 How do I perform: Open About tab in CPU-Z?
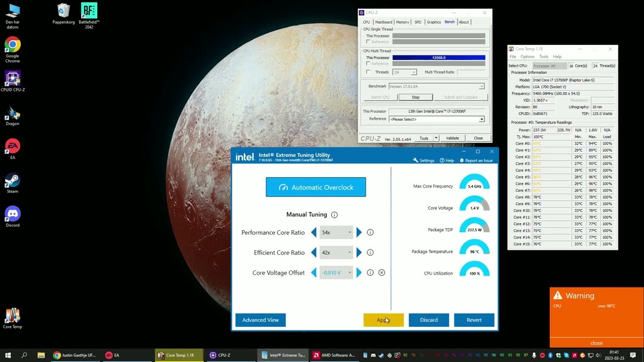pyautogui.click(x=464, y=22)
